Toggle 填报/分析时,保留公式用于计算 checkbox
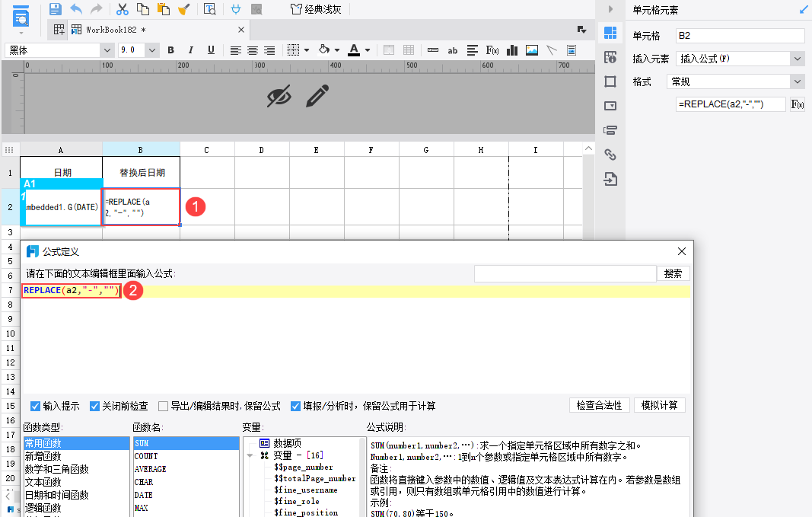This screenshot has width=812, height=517. 296,406
